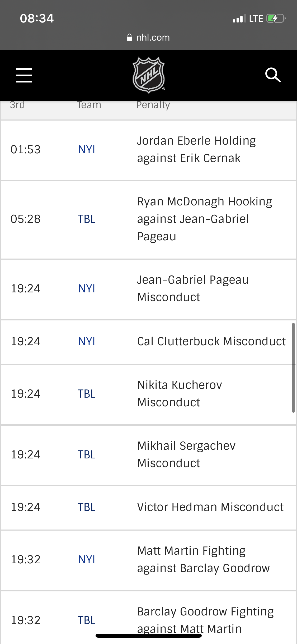Tap the home indicator bar
The height and width of the screenshot is (644, 297).
pos(149,636)
